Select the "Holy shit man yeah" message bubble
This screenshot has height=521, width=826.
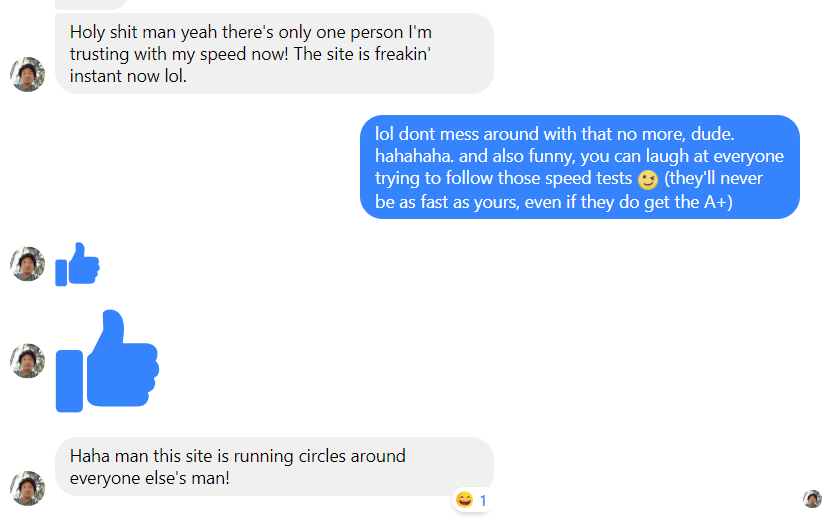(x=274, y=54)
